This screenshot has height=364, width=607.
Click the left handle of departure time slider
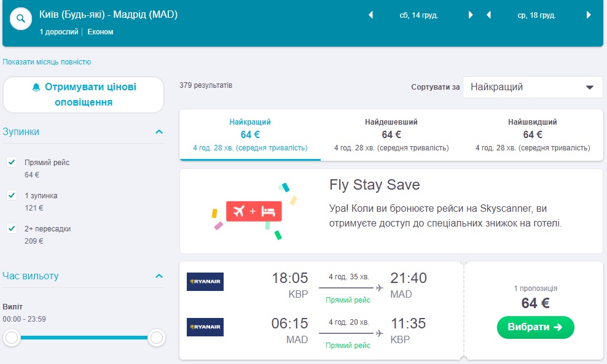[12, 337]
